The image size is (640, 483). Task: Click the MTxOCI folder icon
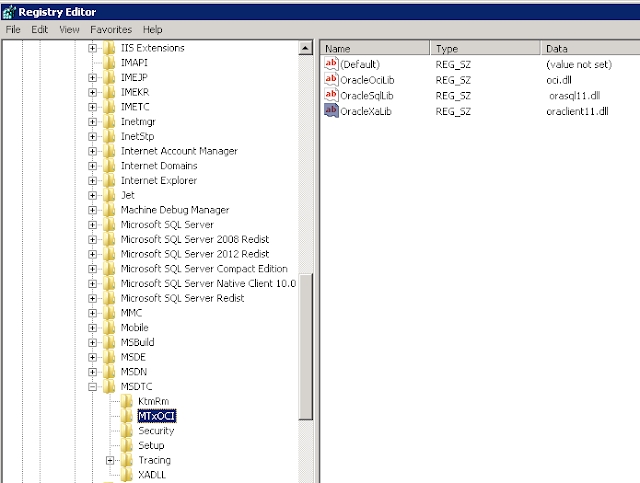(x=127, y=416)
